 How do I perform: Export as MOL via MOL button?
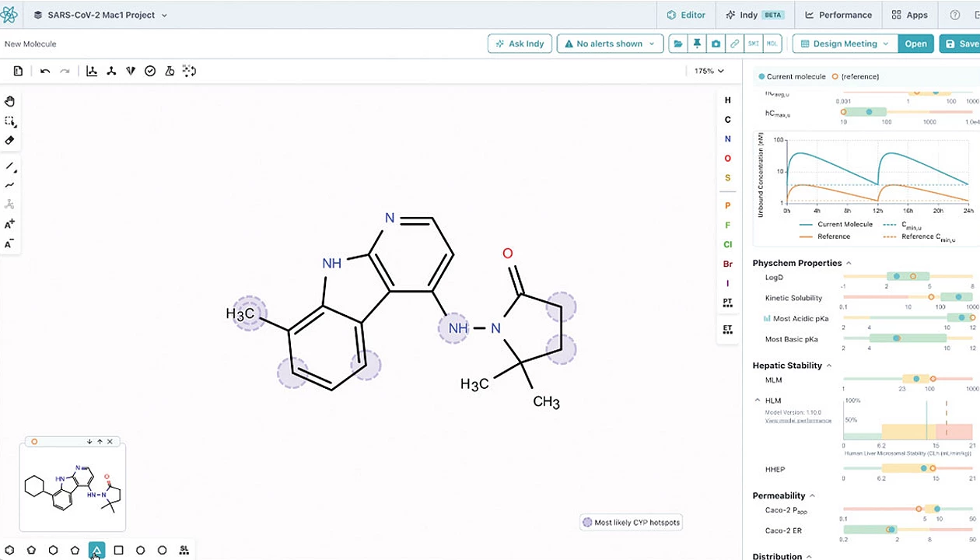[x=772, y=44]
